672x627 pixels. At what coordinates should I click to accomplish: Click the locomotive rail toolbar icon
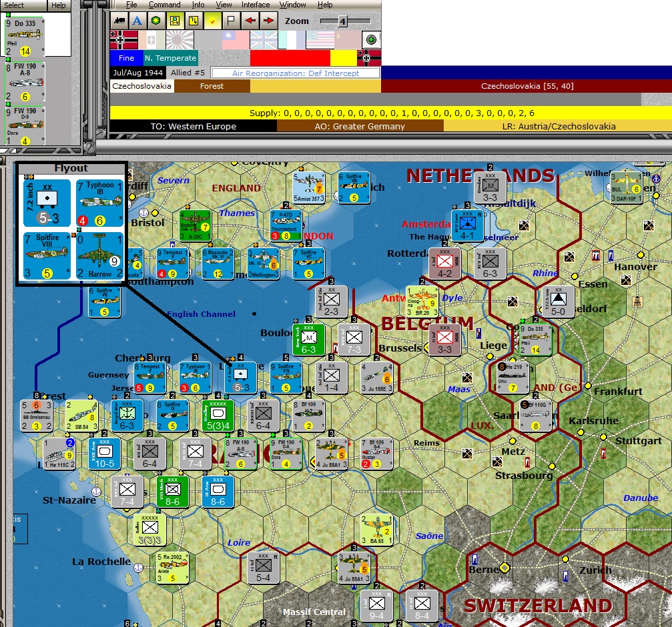119,21
